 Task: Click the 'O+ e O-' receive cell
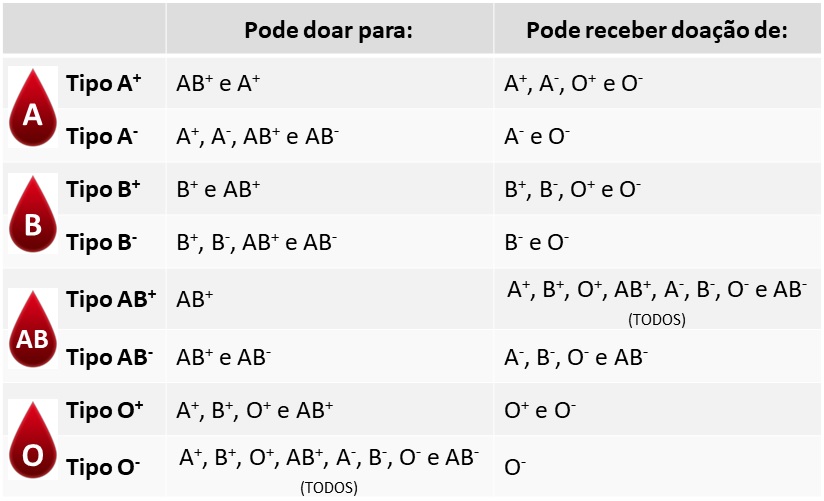point(540,410)
